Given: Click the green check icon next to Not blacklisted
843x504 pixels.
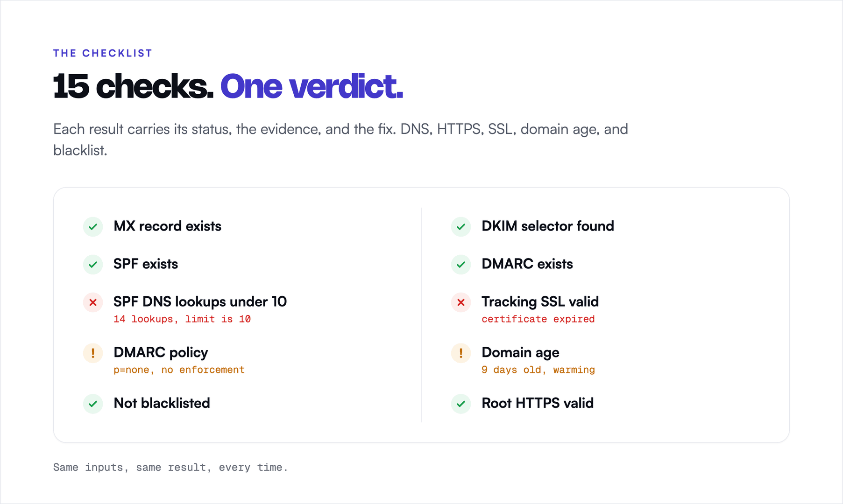Looking at the screenshot, I should click(x=93, y=404).
